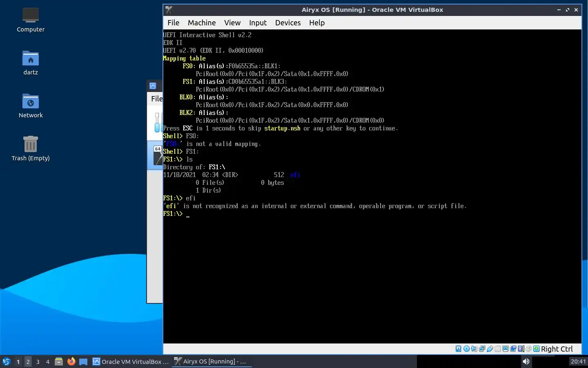Click the background VirtualBox Manager title bar icon
The height and width of the screenshot is (368, 588).
[153, 86]
